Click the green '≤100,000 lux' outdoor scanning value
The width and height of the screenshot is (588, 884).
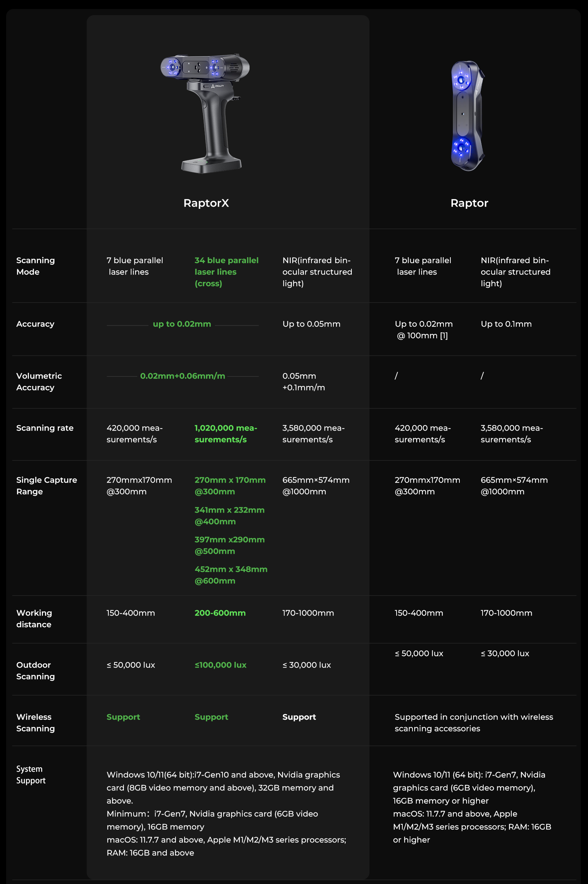[x=220, y=665]
